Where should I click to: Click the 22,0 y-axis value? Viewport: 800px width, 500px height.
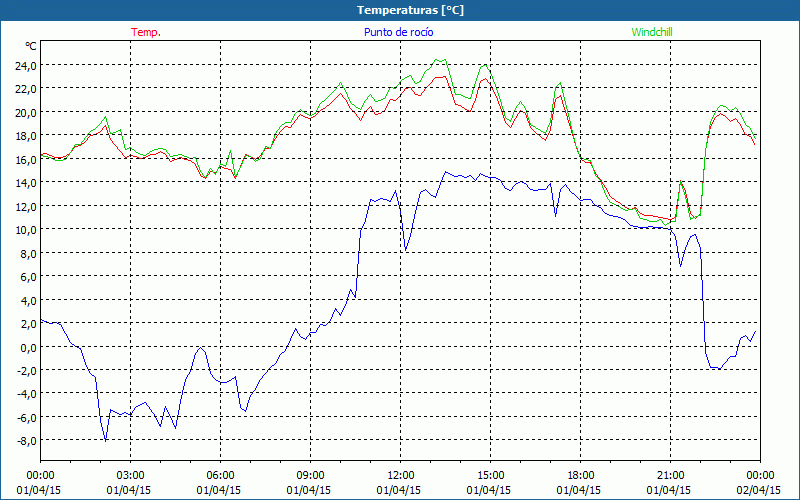tap(26, 89)
